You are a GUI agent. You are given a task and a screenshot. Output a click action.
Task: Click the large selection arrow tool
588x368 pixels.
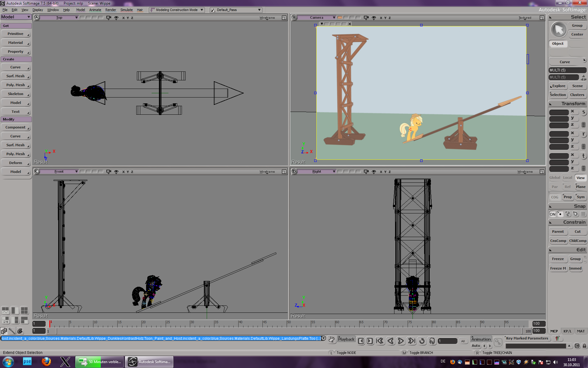559,30
